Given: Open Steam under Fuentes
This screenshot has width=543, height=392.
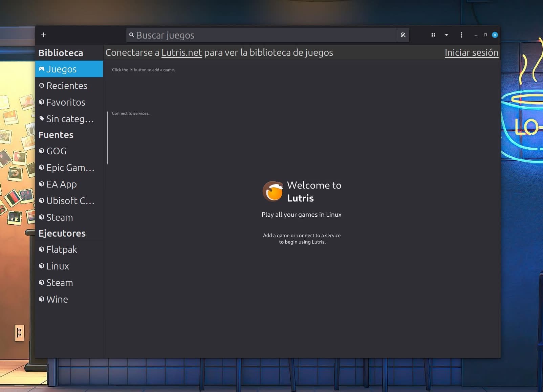Looking at the screenshot, I should [60, 217].
